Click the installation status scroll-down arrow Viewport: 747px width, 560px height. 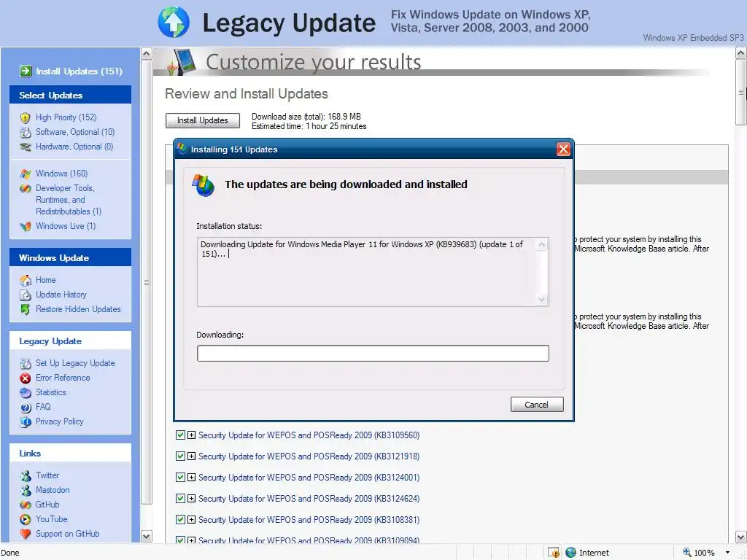(542, 300)
